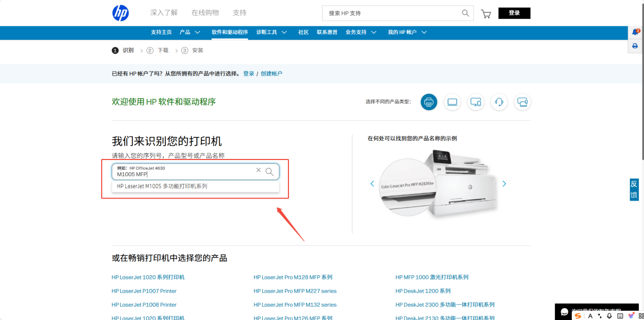
Task: Click the 登录 link in the account banner
Action: point(249,74)
